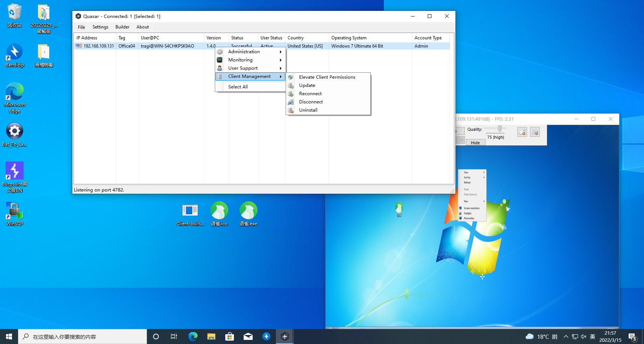Click the Windows search box in taskbar
The image size is (644, 344).
[x=82, y=337]
